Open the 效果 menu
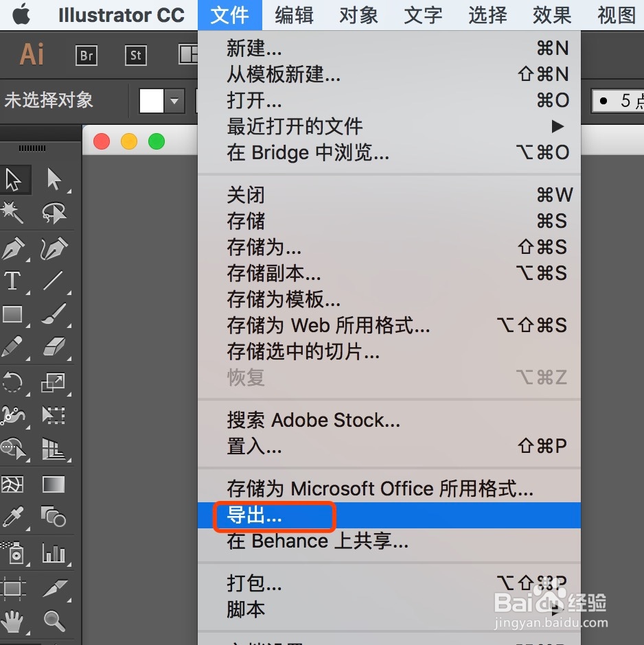 coord(552,15)
